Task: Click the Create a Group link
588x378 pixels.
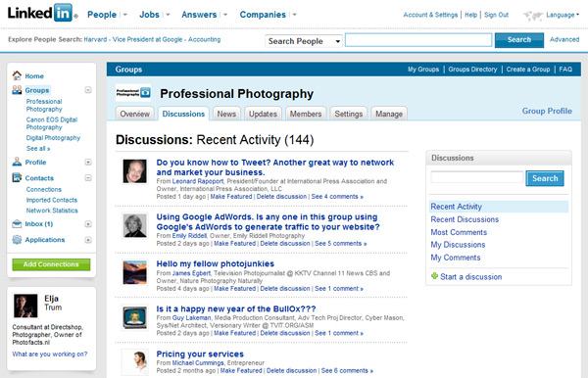Action: (528, 70)
